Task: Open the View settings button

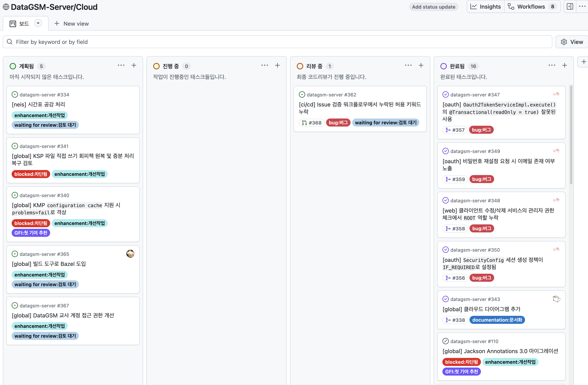Action: (572, 42)
